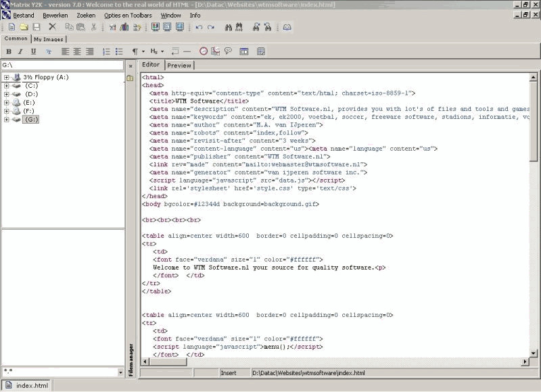Open the Bestand menu
541x392 pixels.
coord(24,16)
